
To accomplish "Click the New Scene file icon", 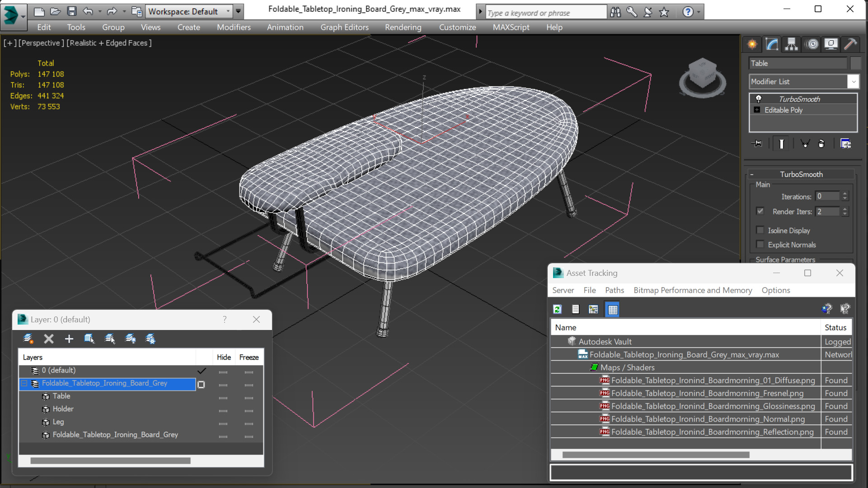I will click(39, 11).
